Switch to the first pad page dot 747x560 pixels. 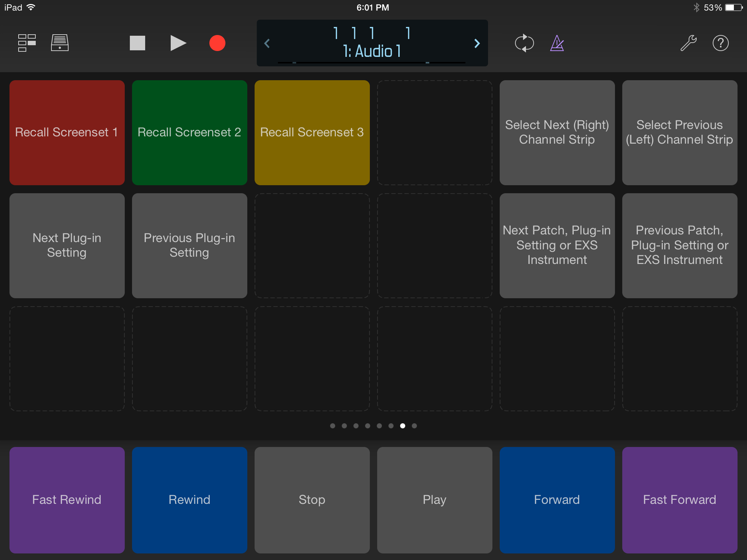click(x=333, y=425)
